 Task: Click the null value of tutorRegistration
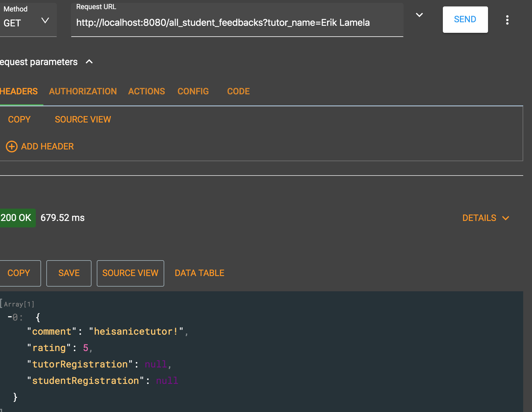tap(156, 364)
